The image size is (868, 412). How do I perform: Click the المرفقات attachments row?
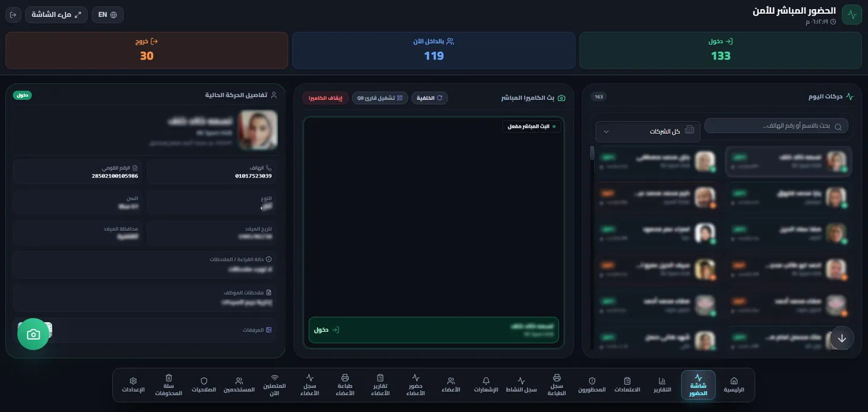click(x=145, y=330)
